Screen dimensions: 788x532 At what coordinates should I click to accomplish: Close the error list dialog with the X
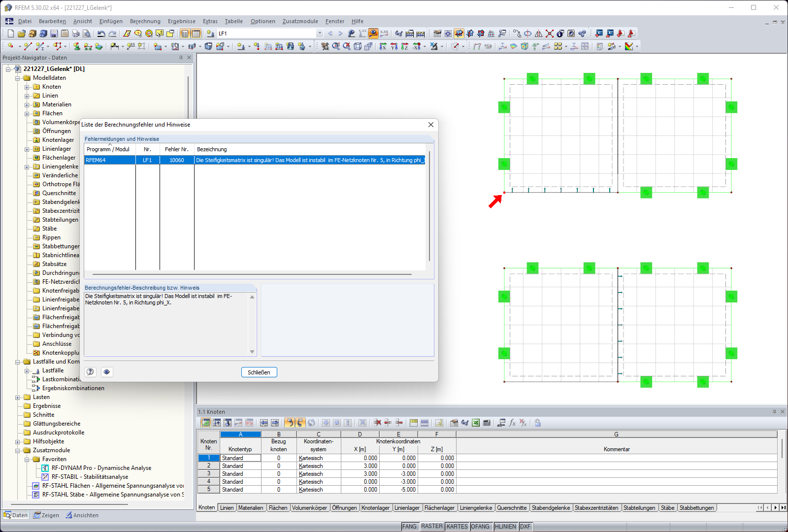point(431,125)
